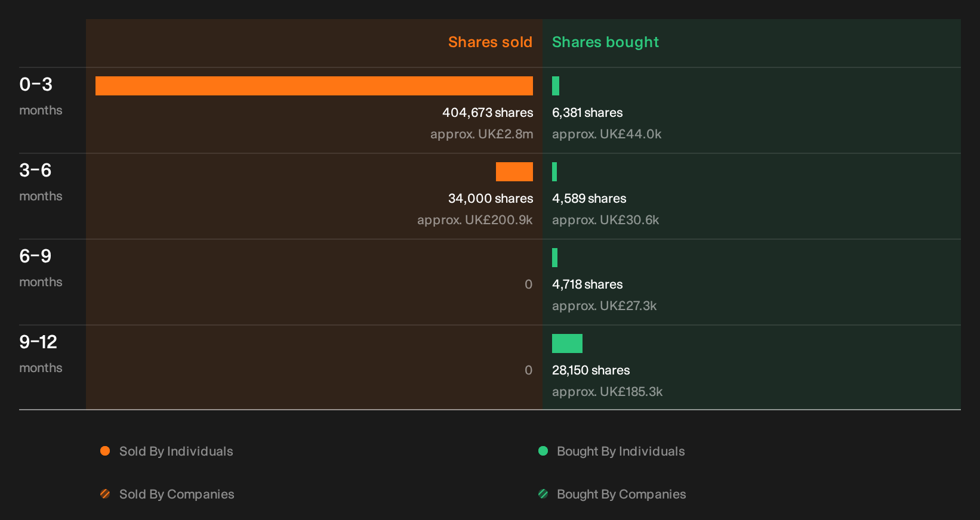Click the Shares sold column header

(490, 42)
